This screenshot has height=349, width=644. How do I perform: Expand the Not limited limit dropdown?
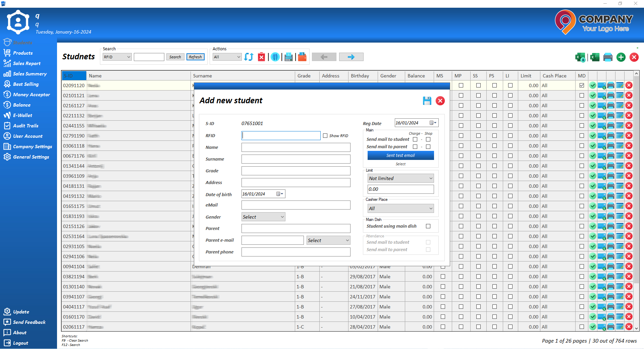[x=400, y=178]
